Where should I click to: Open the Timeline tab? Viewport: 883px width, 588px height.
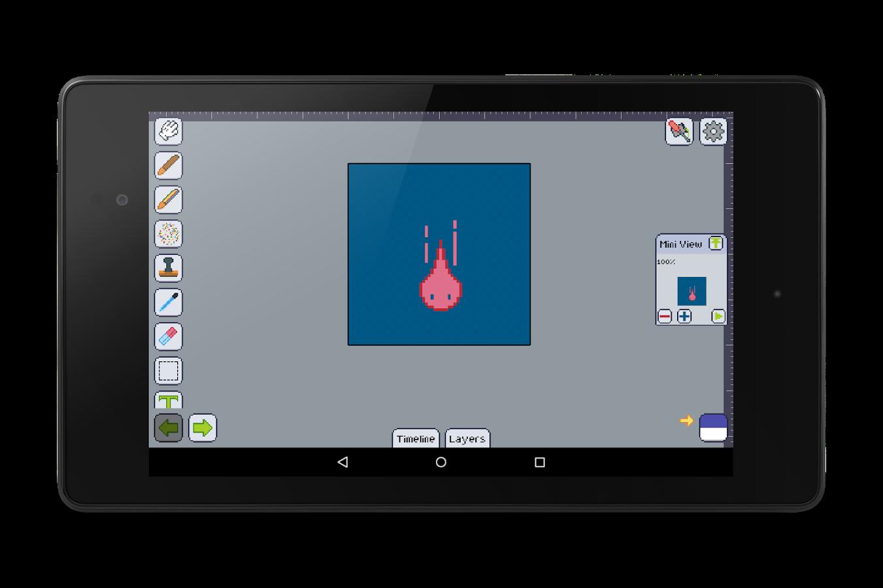click(x=416, y=438)
